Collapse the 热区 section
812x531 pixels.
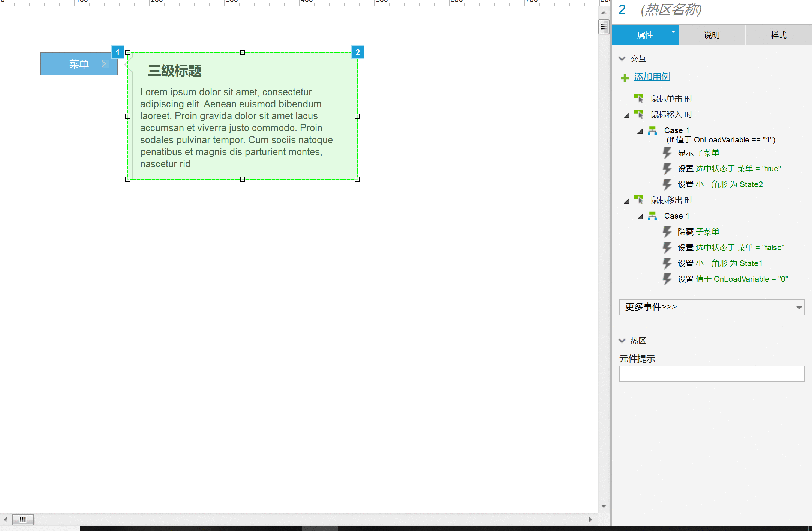[622, 340]
